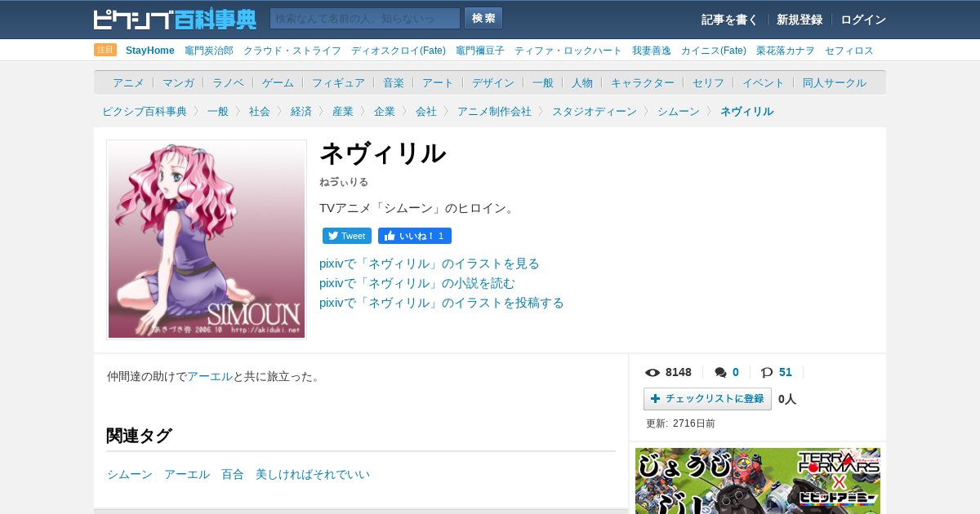
Task: Open 記事を書く in the header
Action: [729, 20]
